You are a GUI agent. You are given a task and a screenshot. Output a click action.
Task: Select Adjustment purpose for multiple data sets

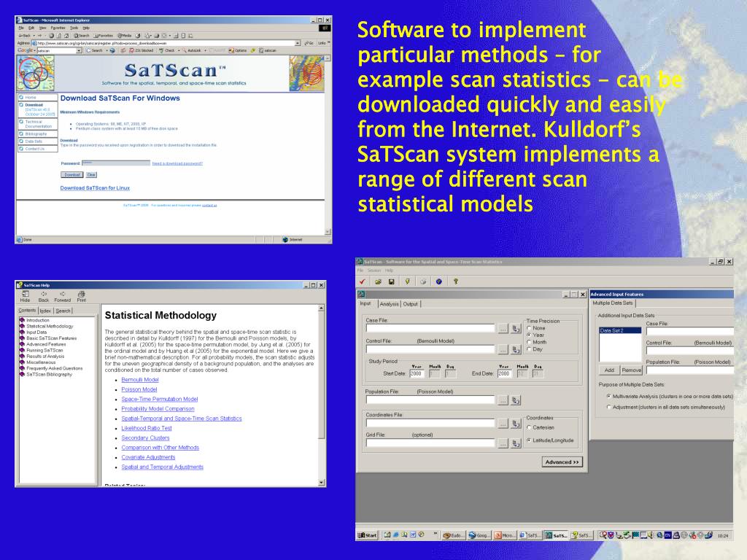pyautogui.click(x=666, y=407)
